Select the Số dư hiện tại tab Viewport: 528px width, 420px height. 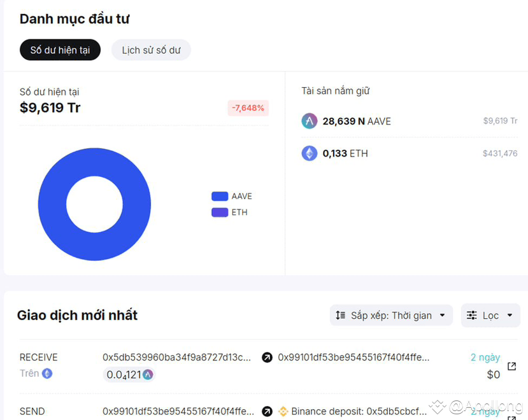click(x=60, y=50)
